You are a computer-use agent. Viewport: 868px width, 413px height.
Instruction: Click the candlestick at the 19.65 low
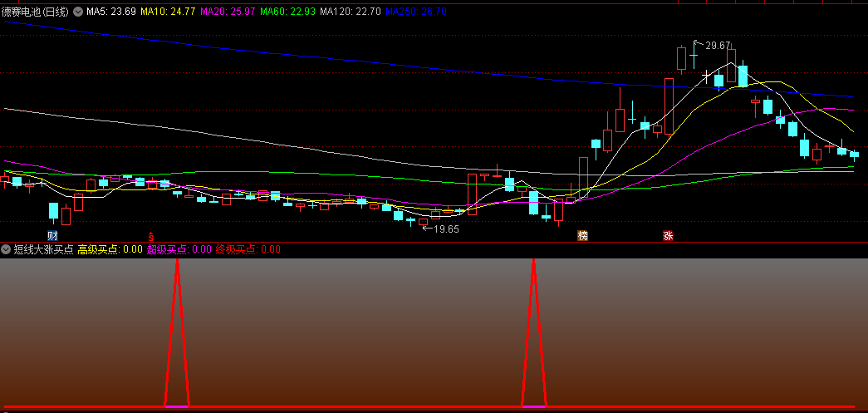[423, 222]
